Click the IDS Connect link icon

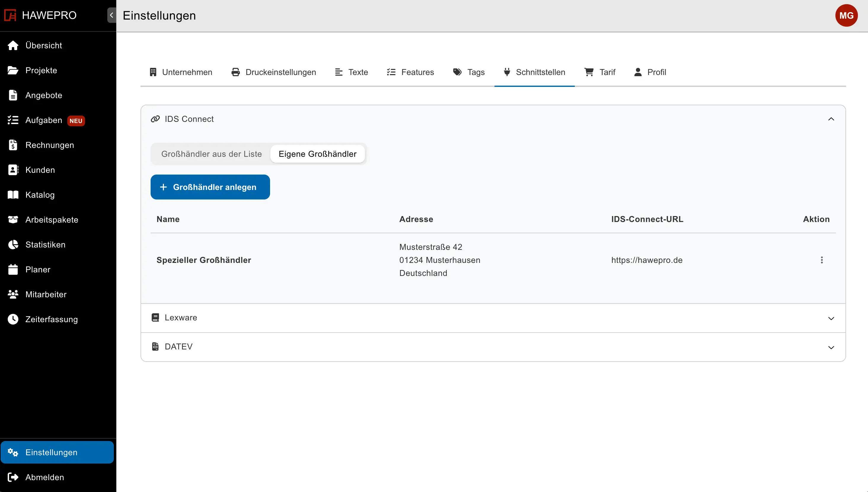155,119
